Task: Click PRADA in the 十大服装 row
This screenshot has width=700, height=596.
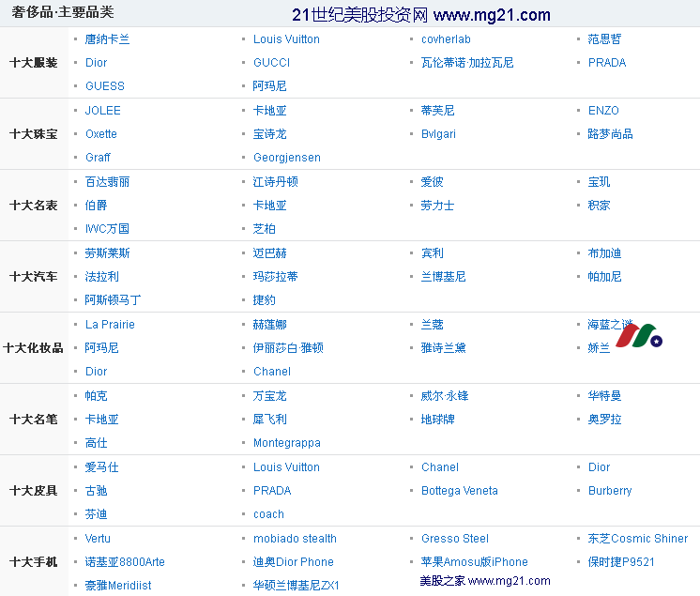Action: click(x=607, y=63)
